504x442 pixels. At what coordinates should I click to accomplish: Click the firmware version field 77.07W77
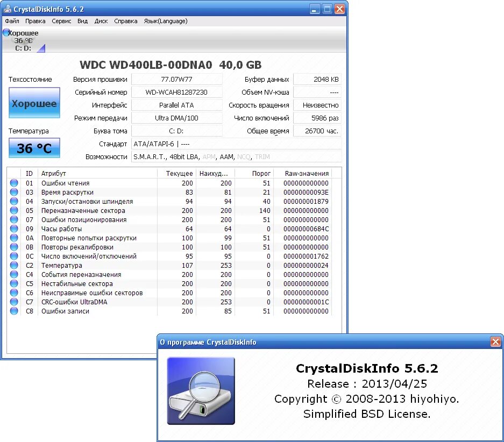click(x=177, y=80)
